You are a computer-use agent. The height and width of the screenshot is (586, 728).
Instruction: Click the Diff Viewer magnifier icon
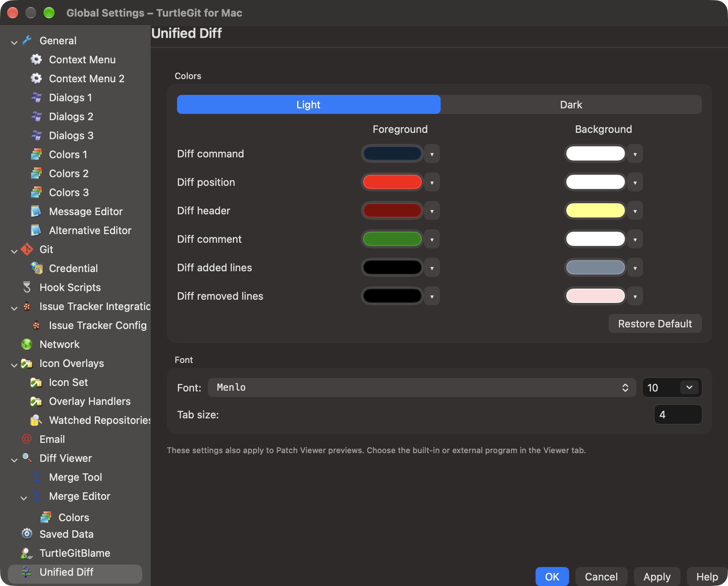[27, 458]
